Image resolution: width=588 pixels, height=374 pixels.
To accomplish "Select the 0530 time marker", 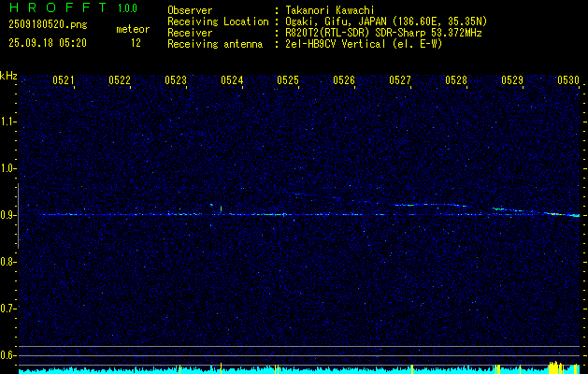I will [x=568, y=80].
